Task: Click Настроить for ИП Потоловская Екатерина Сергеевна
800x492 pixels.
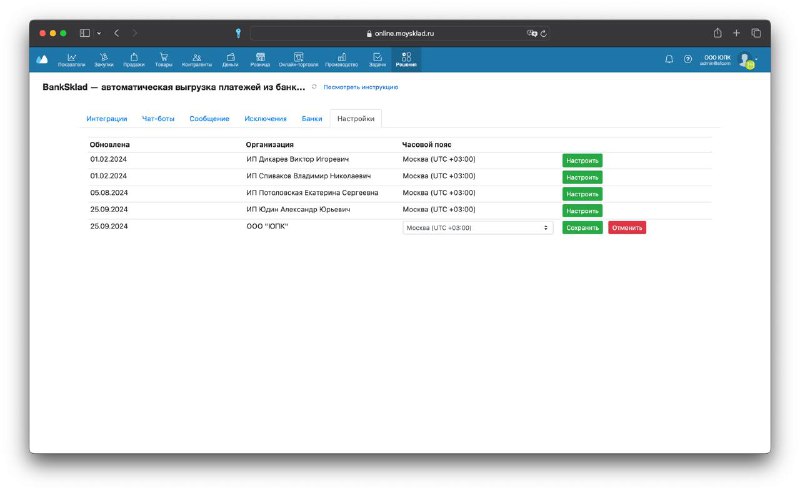Action: click(x=582, y=194)
